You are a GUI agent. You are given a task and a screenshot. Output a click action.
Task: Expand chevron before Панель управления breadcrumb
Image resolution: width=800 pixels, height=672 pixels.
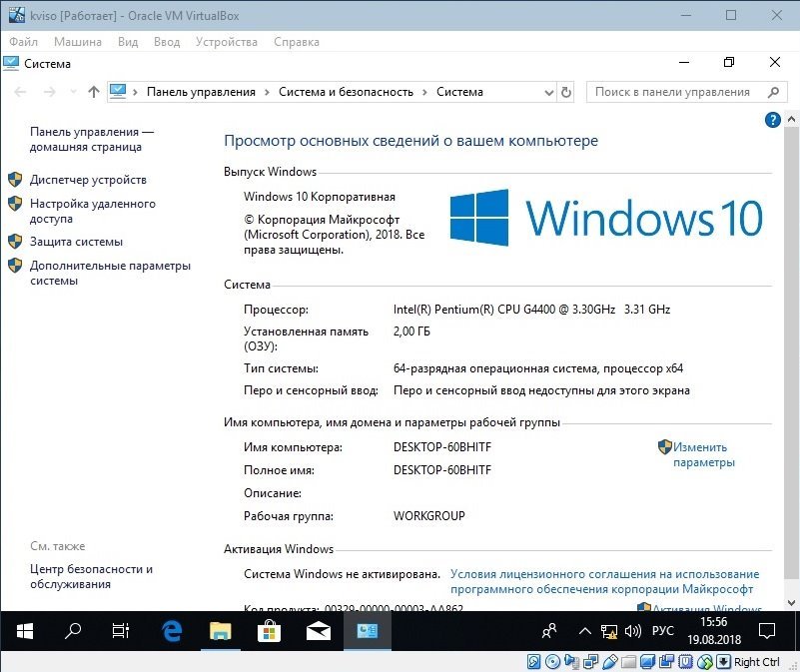(x=135, y=92)
